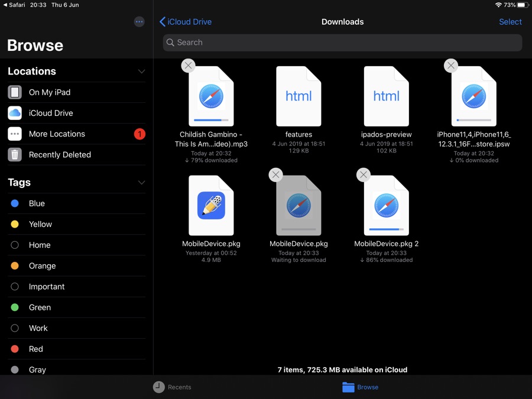532x399 pixels.
Task: Cancel the iPhone11 ipsw download
Action: [451, 66]
